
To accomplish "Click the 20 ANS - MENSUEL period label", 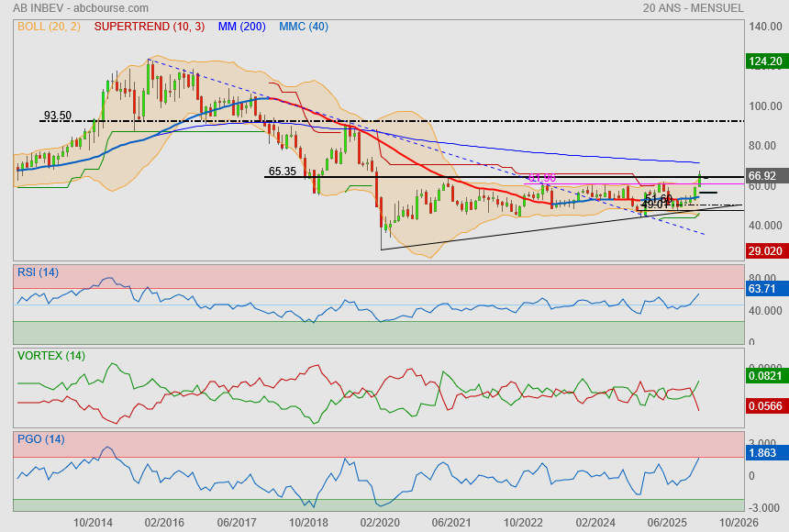I will pos(694,7).
